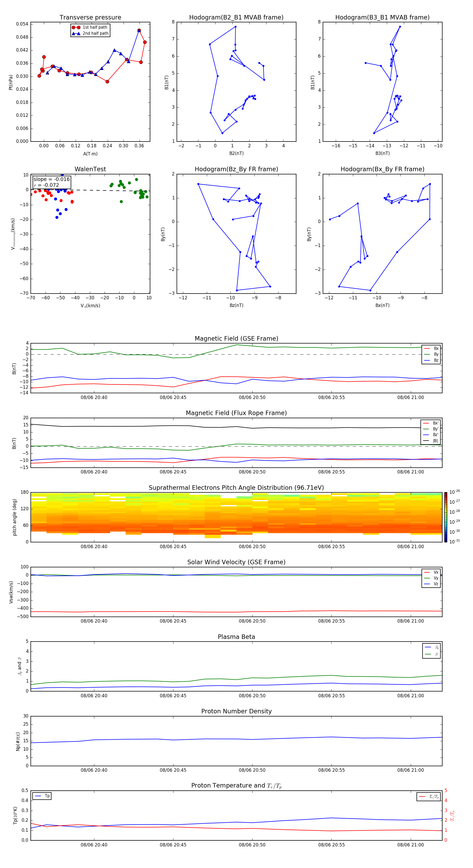Click the Suprathermal Electrons Pitch Angle title
The width and height of the screenshot is (473, 868).
pos(236,488)
